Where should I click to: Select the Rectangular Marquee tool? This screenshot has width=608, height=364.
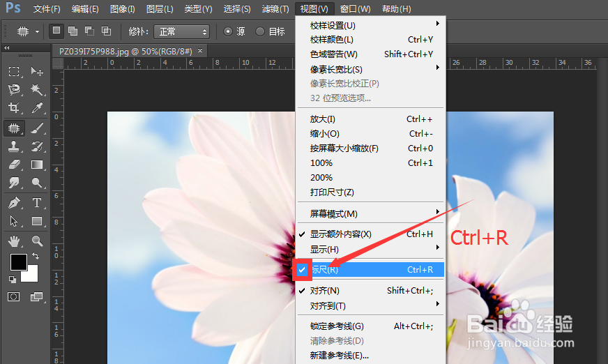14,71
